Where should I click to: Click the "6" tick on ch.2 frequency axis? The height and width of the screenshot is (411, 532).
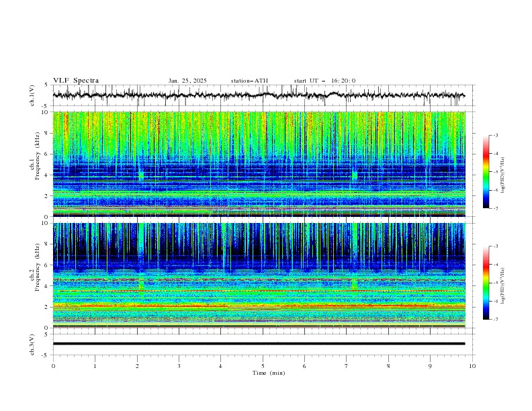click(48, 265)
